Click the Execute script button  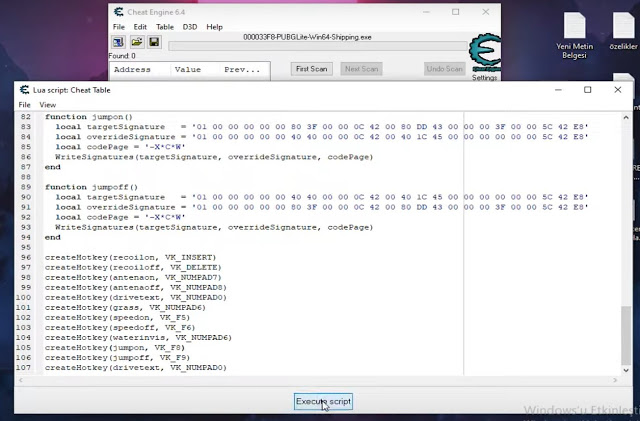coord(323,401)
